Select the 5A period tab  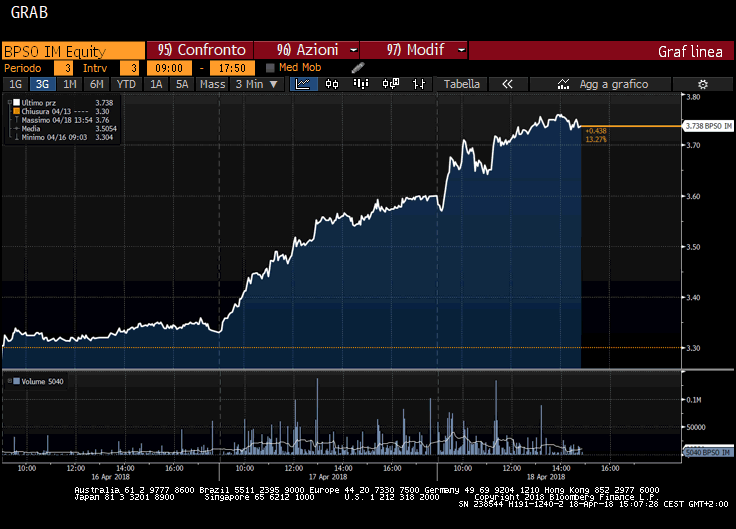pos(182,84)
